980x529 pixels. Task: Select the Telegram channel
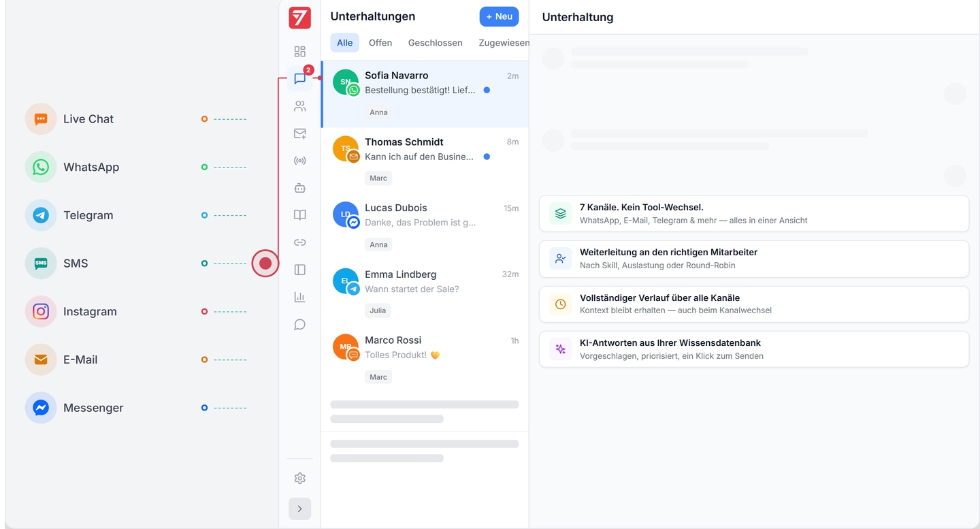88,216
